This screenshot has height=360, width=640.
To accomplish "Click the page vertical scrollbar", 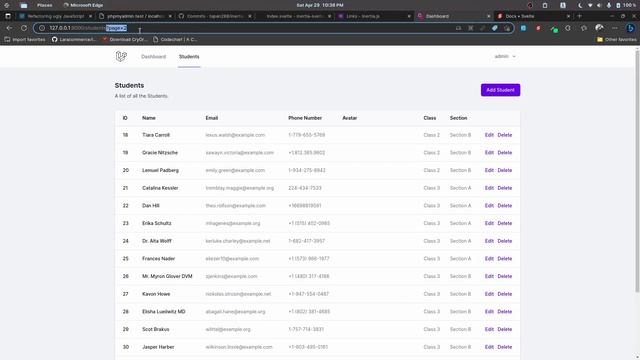I will coord(637,171).
